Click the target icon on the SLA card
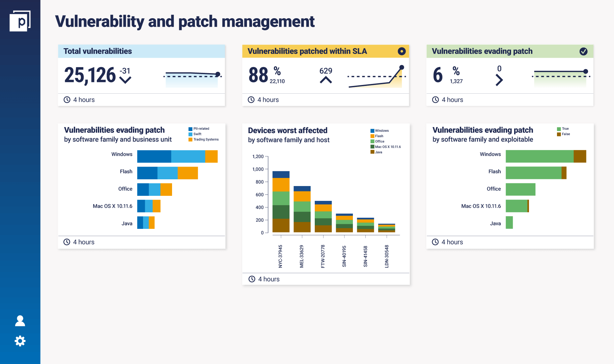This screenshot has width=614, height=364. point(401,51)
